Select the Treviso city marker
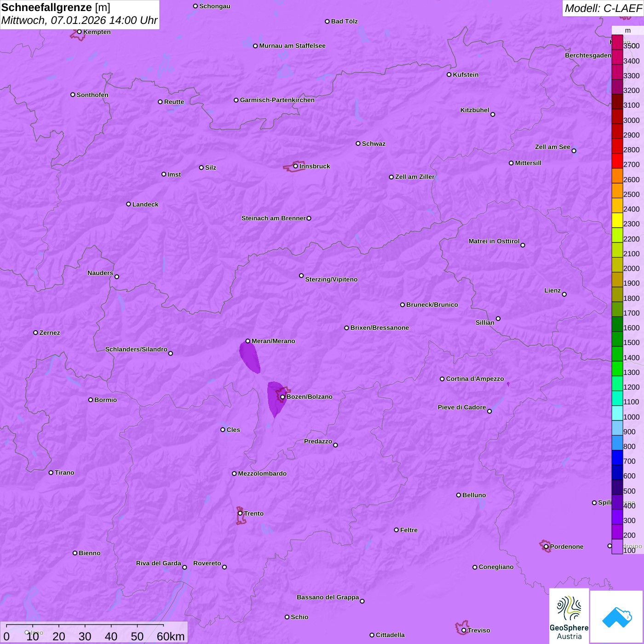Viewport: 644px width, 644px height. (464, 630)
